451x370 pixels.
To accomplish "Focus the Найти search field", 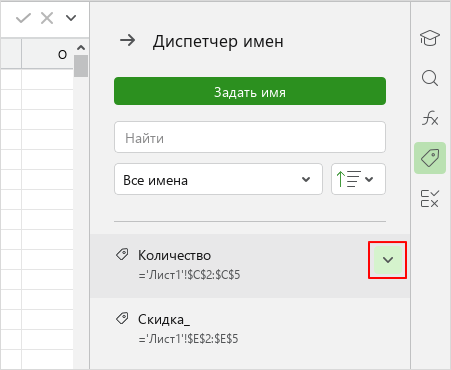I will 250,137.
